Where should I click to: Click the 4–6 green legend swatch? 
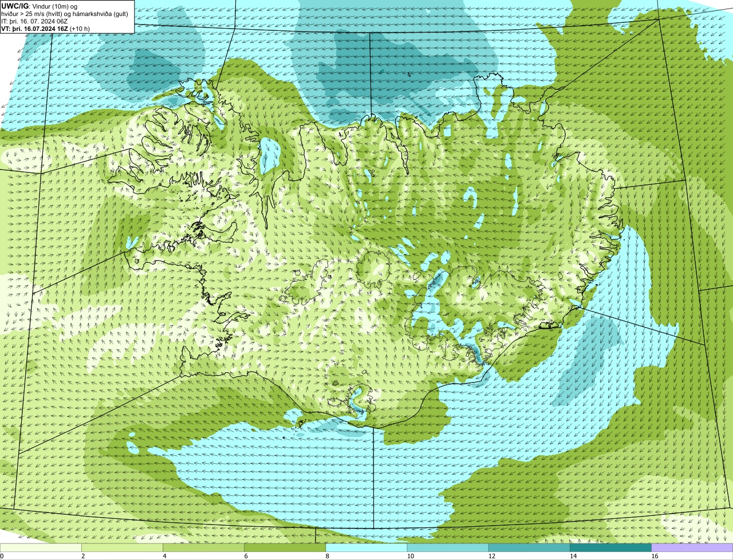(204, 548)
